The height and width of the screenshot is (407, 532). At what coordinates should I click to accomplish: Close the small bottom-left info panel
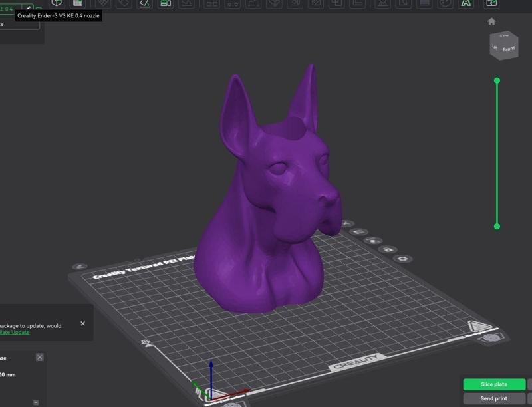pos(39,357)
